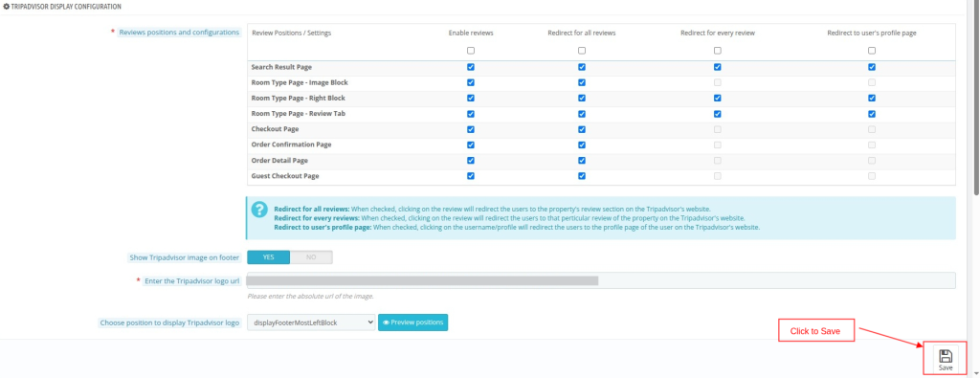Check the header Enable reviews select-all checkbox
Viewport: 980px width, 378px height.
[x=471, y=51]
